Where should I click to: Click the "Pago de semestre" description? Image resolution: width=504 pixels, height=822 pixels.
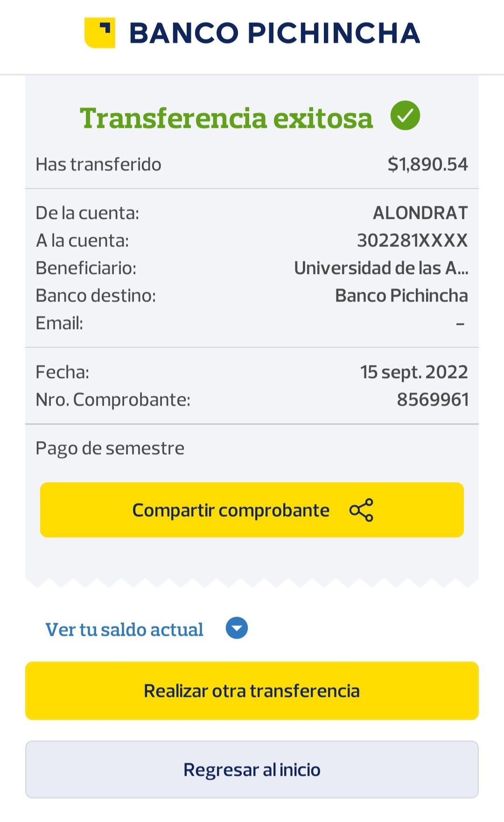pyautogui.click(x=110, y=448)
